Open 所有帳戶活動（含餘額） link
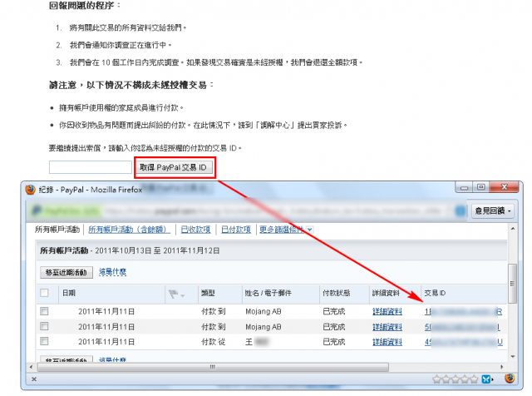 [x=129, y=230]
